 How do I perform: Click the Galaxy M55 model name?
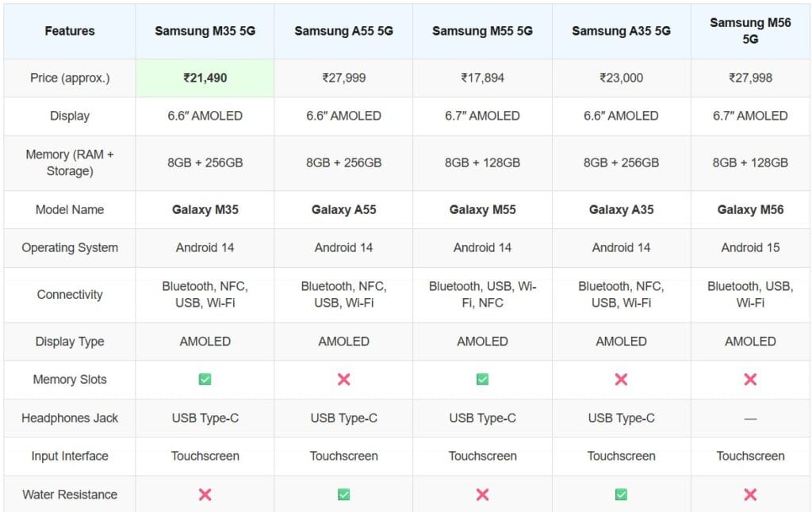coord(483,210)
